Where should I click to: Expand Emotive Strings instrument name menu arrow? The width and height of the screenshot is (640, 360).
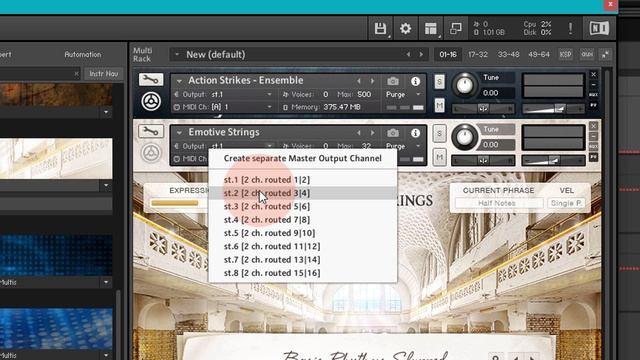(x=179, y=133)
